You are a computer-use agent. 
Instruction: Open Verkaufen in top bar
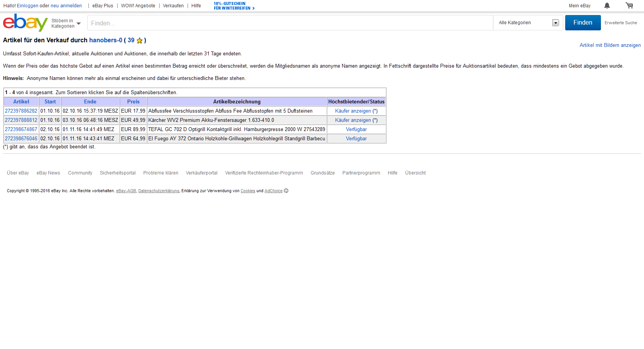[173, 6]
